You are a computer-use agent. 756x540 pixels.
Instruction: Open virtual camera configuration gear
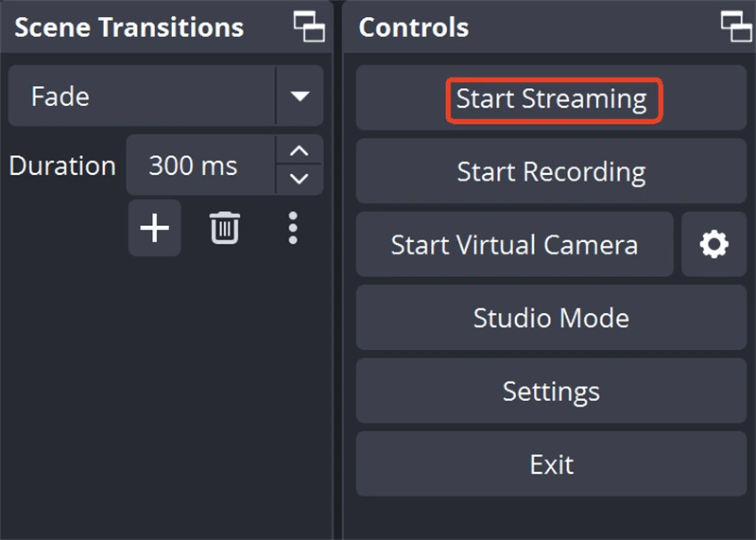(x=713, y=245)
